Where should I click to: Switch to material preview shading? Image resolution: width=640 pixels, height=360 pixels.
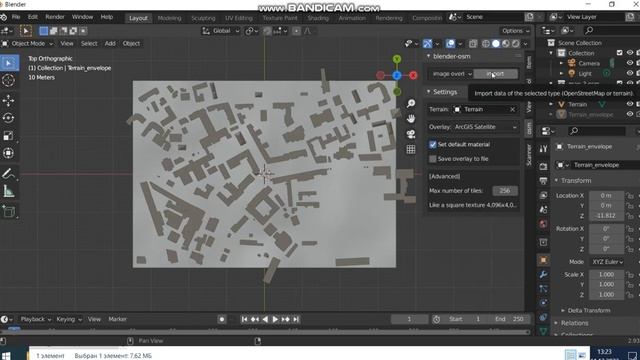506,44
